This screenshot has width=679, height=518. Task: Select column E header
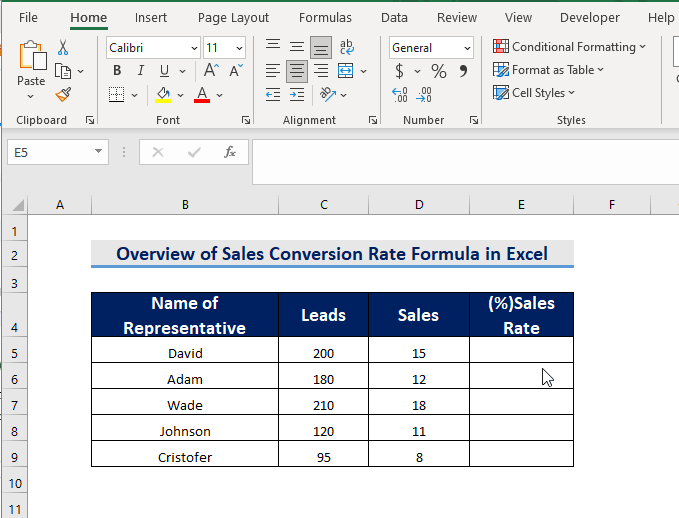pos(521,205)
